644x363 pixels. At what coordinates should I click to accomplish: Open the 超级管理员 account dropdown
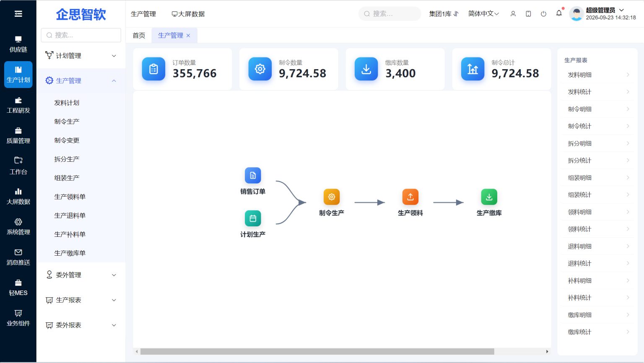[x=605, y=10]
